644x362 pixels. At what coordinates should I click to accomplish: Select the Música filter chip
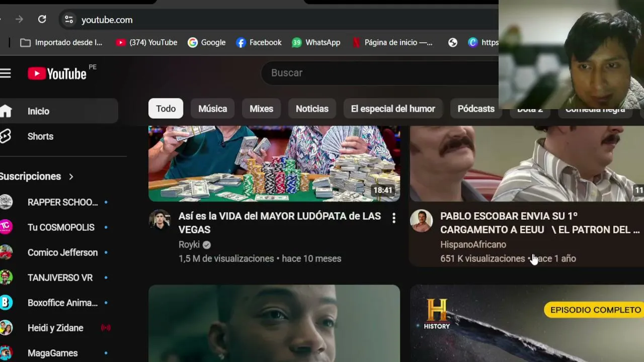(212, 109)
